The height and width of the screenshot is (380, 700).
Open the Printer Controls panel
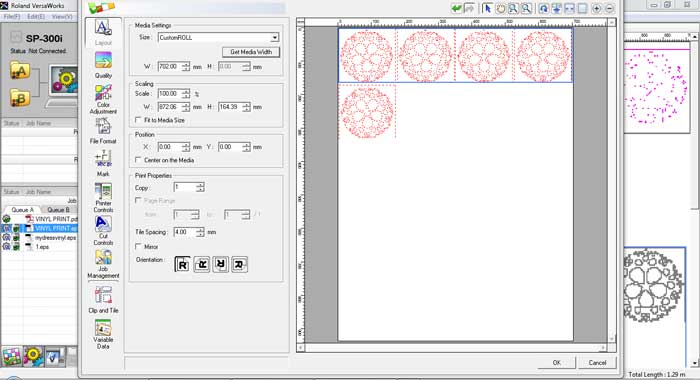[x=103, y=197]
